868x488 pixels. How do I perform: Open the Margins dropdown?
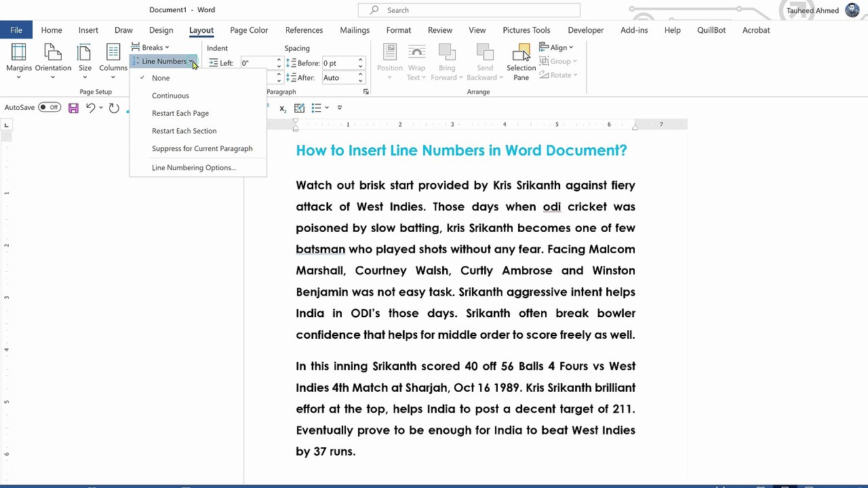coord(19,60)
